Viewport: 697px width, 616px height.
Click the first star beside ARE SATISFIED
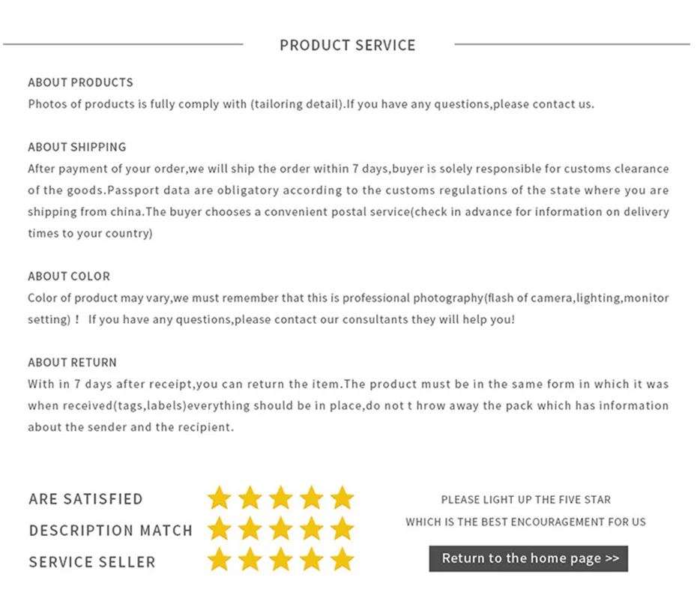219,498
